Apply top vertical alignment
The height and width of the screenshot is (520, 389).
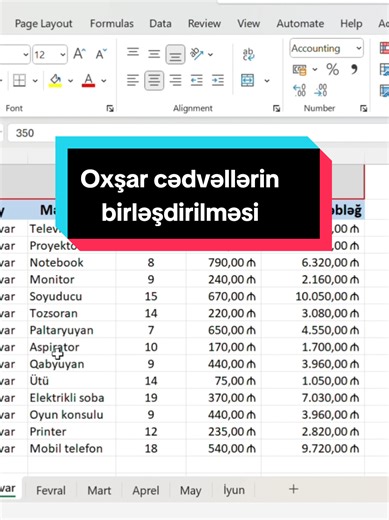coord(133,52)
